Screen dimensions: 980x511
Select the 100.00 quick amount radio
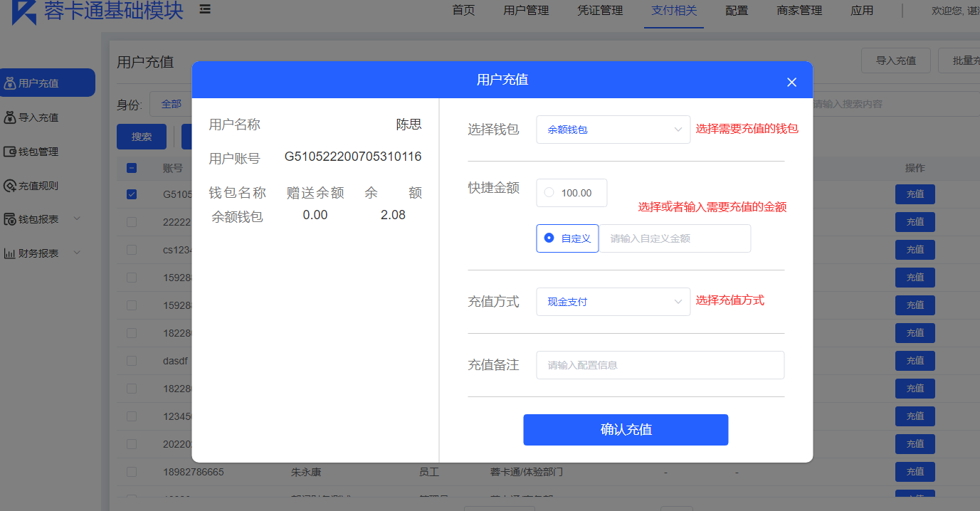(549, 193)
